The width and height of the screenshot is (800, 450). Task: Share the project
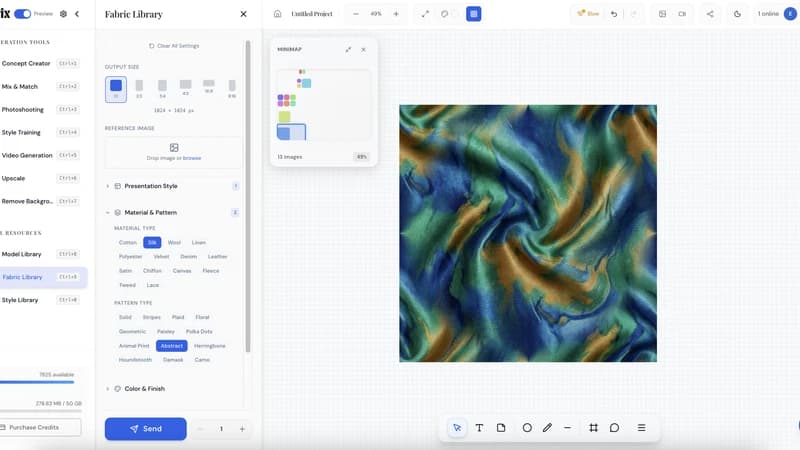click(x=710, y=14)
